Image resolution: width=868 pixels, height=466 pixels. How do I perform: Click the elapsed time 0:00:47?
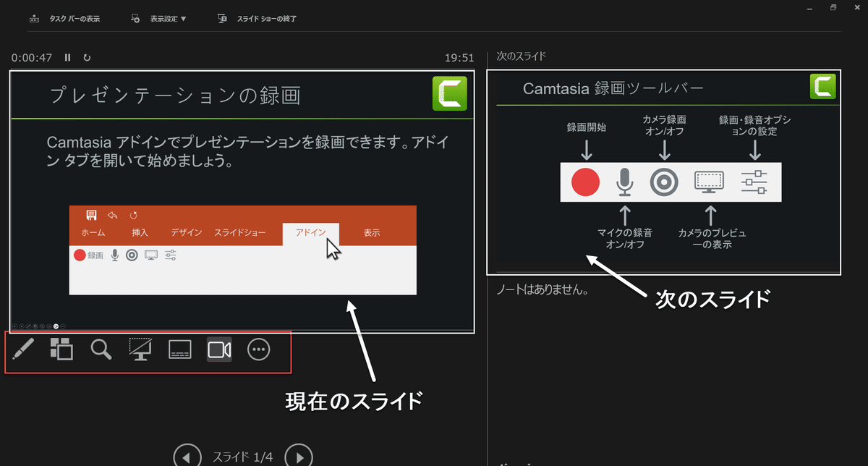tap(32, 57)
